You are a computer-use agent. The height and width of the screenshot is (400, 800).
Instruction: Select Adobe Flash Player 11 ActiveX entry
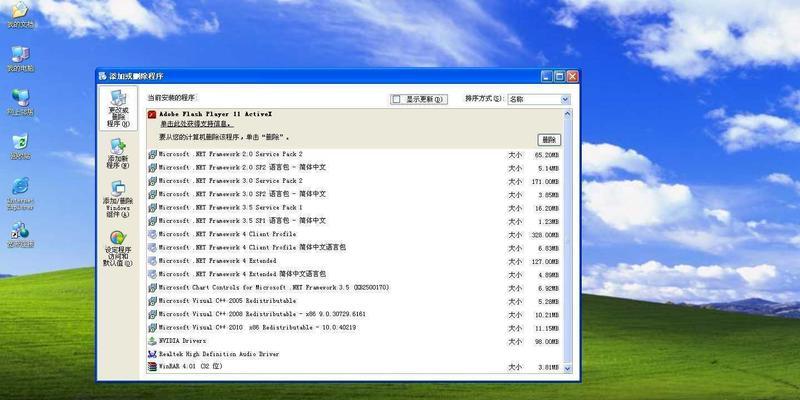click(x=355, y=128)
